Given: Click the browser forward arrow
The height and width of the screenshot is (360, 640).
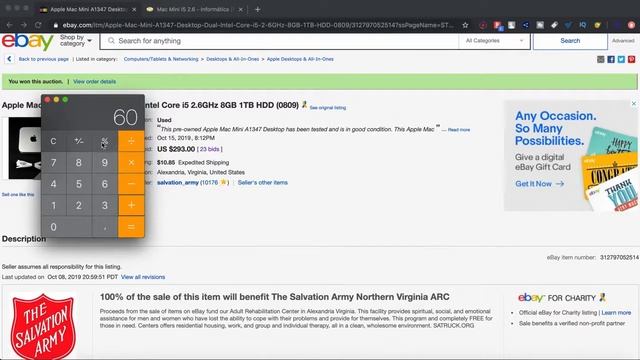Looking at the screenshot, I should [x=24, y=25].
